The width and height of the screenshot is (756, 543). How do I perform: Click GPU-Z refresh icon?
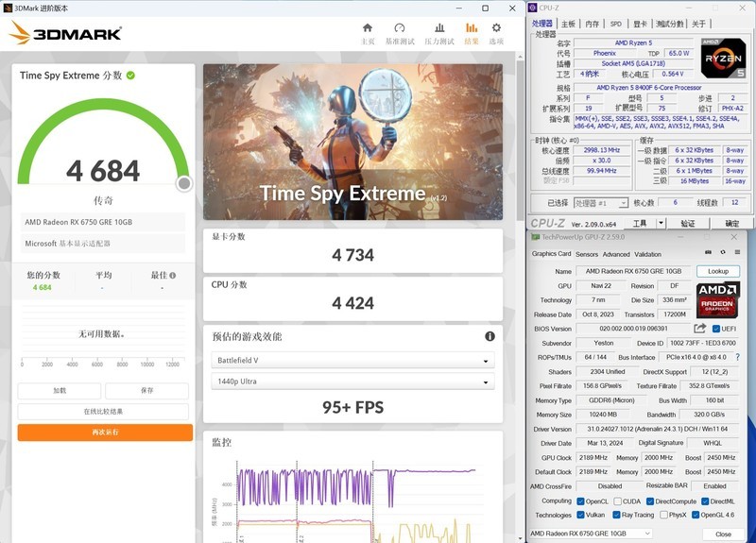[723, 252]
